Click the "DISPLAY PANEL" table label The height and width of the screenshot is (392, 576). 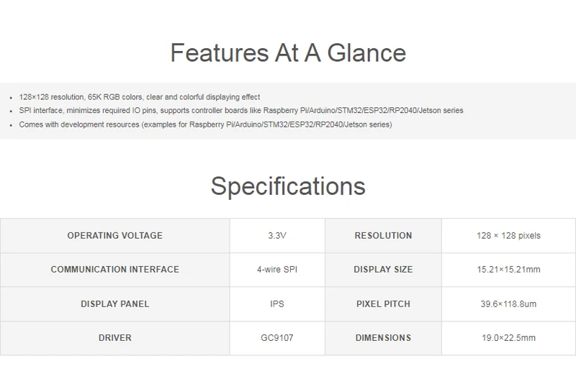pos(115,304)
